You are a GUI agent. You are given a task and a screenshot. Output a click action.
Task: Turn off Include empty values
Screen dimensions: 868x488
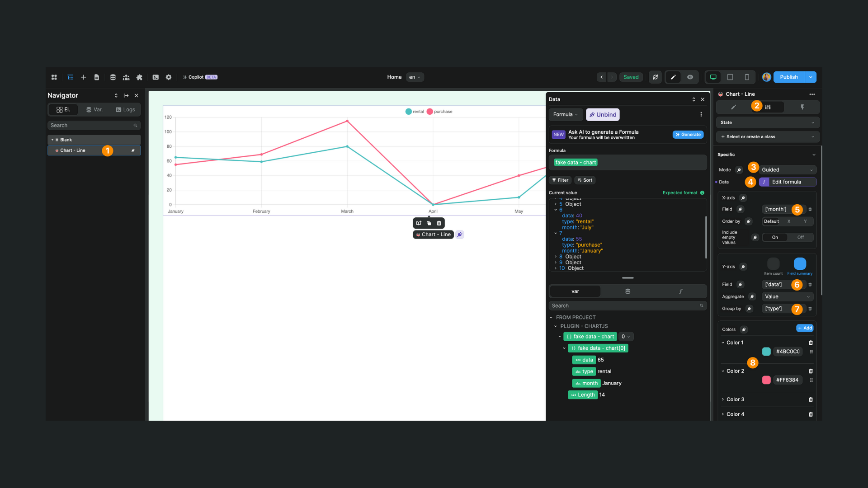(x=800, y=237)
